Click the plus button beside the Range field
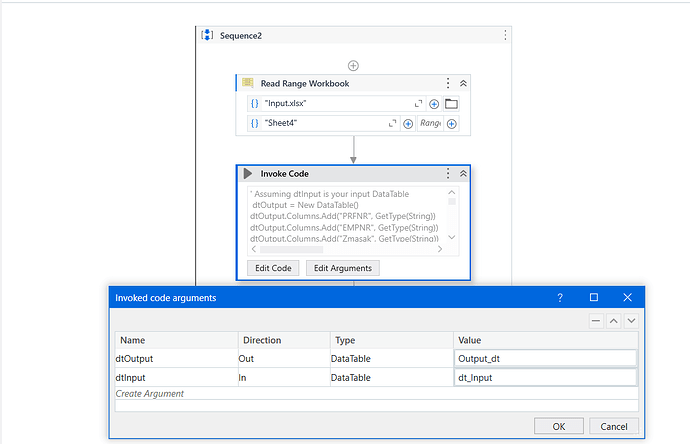The width and height of the screenshot is (690, 444). pos(451,124)
